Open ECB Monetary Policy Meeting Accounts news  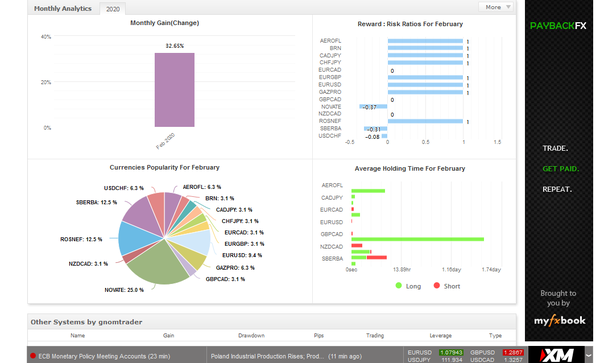[x=104, y=356]
